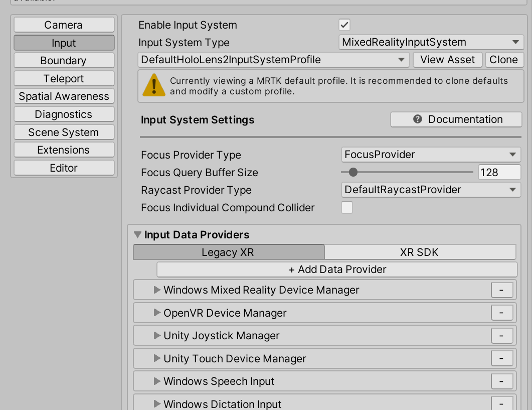The height and width of the screenshot is (410, 532).
Task: Click the Input System Settings heading
Action: tap(198, 120)
